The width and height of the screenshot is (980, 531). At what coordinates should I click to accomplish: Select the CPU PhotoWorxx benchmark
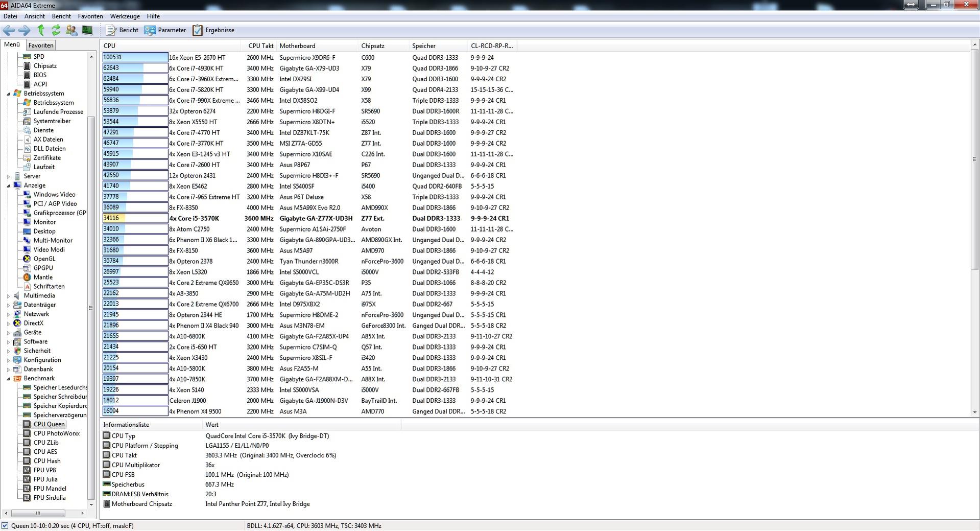coord(57,433)
